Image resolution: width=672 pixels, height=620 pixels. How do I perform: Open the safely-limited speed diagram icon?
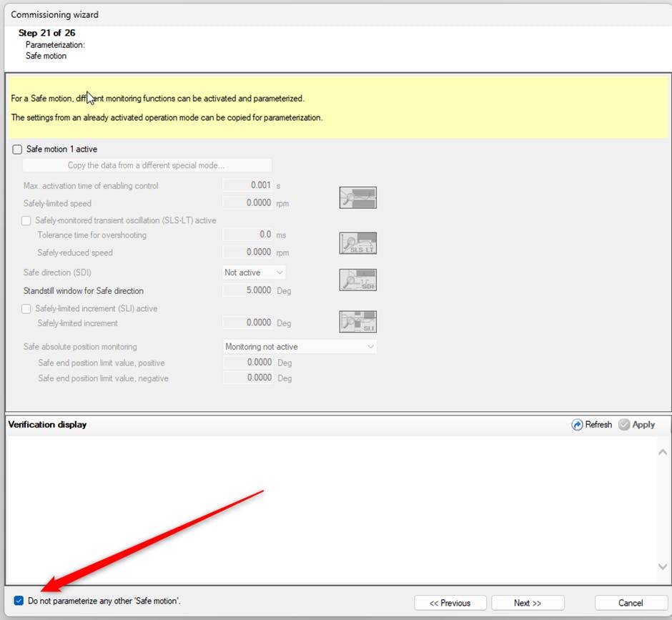pyautogui.click(x=357, y=197)
